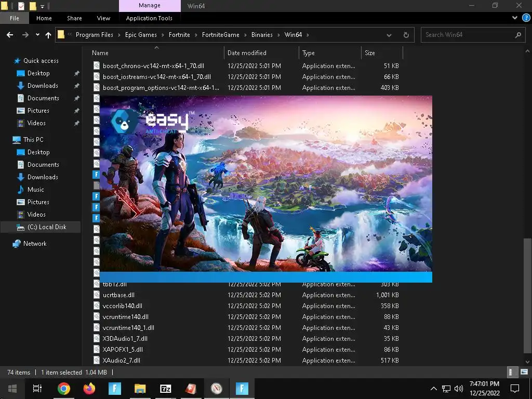The height and width of the screenshot is (399, 532).
Task: Open the Windows Start menu
Action: tap(12, 389)
